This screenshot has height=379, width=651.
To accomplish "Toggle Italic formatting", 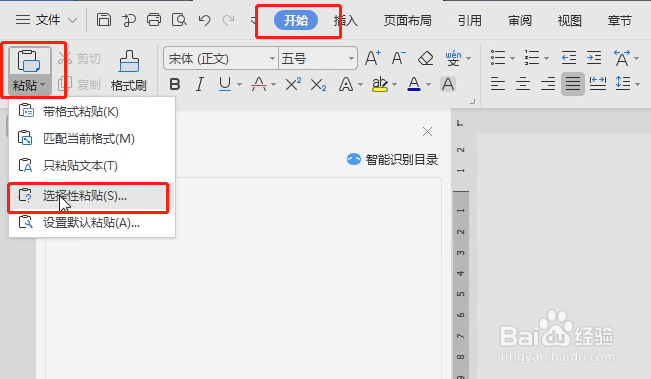I will click(200, 84).
